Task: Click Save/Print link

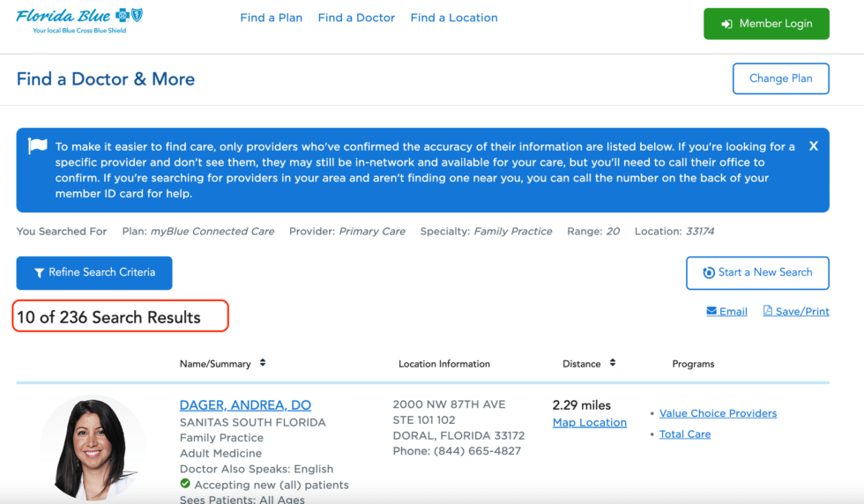Action: (x=796, y=311)
